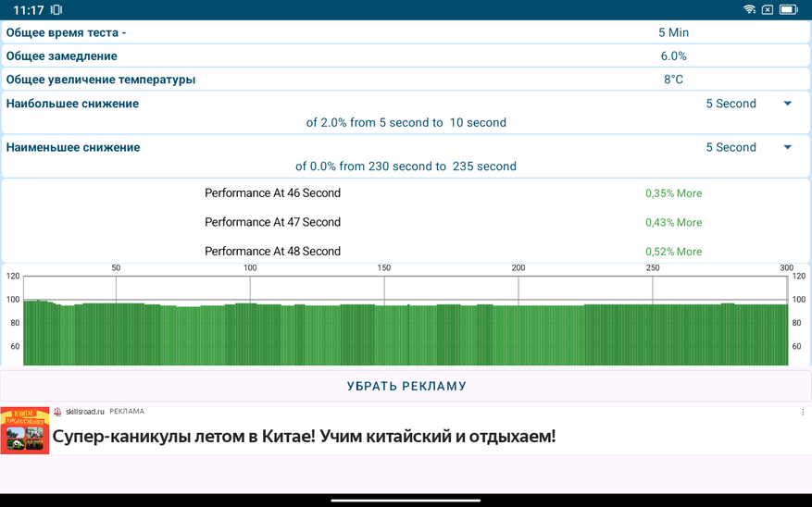Tap the 250 second mark on chart axis

pos(653,267)
